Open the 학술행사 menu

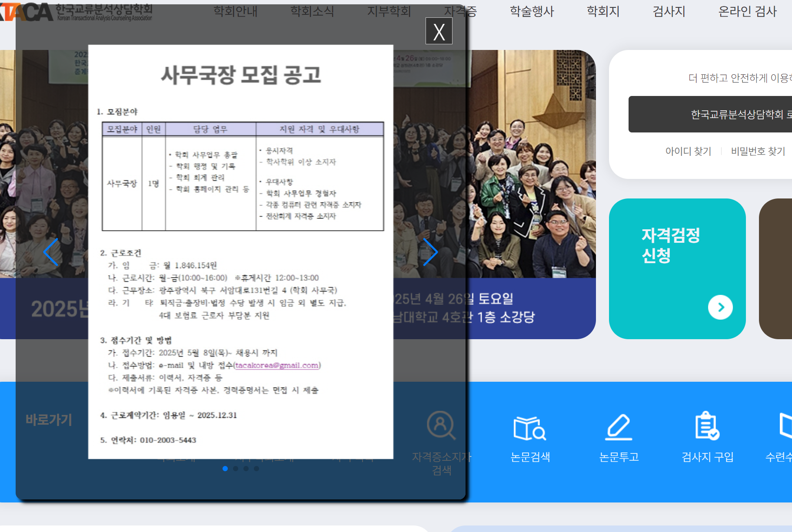click(x=532, y=11)
